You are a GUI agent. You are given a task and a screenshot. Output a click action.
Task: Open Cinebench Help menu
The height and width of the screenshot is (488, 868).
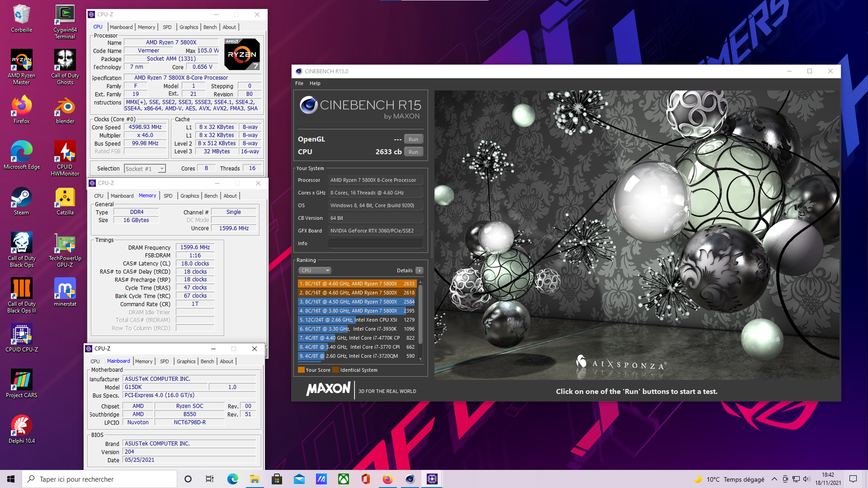[315, 83]
